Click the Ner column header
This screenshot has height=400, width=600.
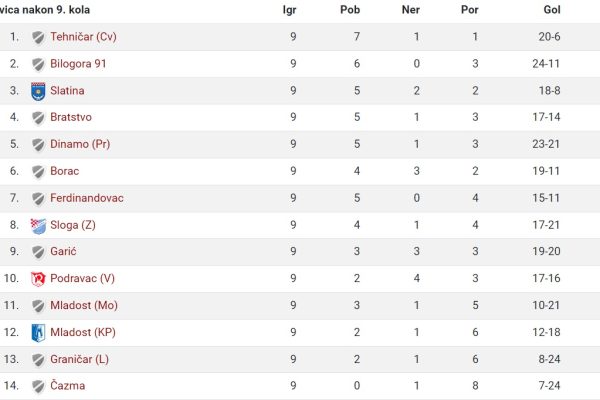tap(411, 10)
